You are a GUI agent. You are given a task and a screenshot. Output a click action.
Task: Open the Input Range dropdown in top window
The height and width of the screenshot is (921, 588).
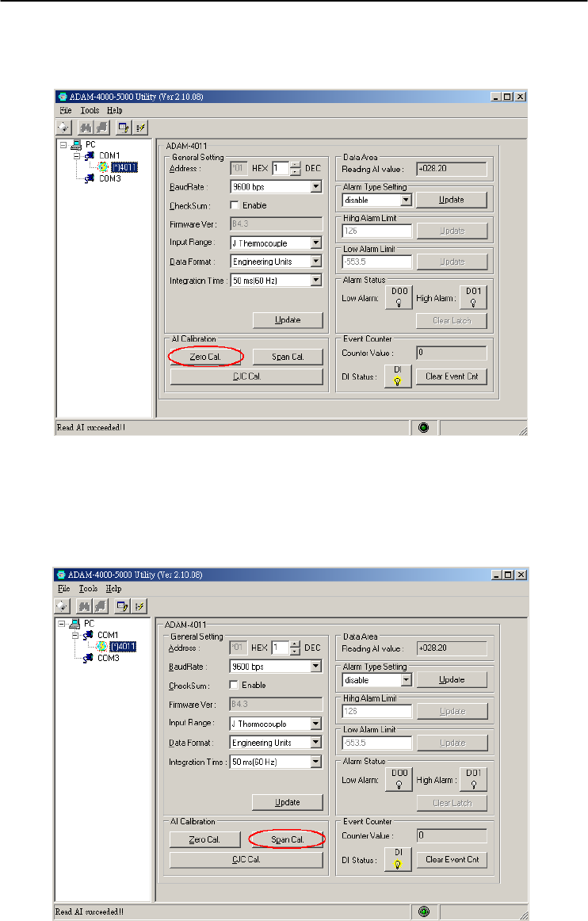click(x=316, y=243)
